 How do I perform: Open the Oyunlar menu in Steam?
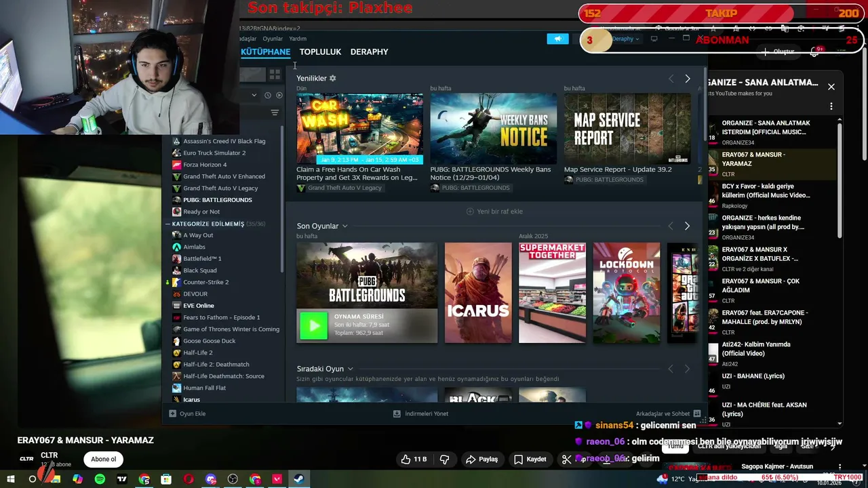[273, 39]
